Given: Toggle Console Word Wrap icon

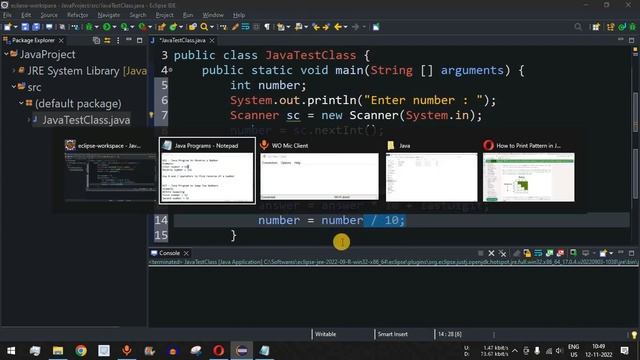Looking at the screenshot, I should tap(538, 253).
